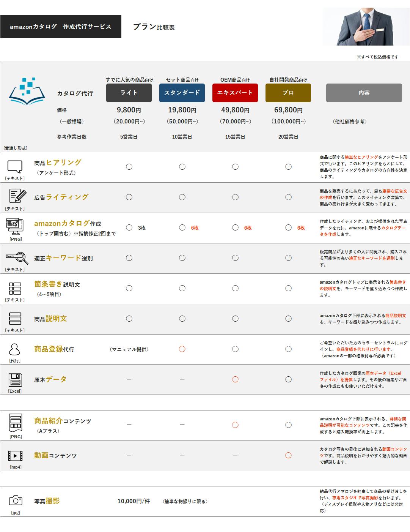The width and height of the screenshot is (410, 532).
Task: Click the カタログ作成 circle beside 3枚
Action: pos(129,227)
